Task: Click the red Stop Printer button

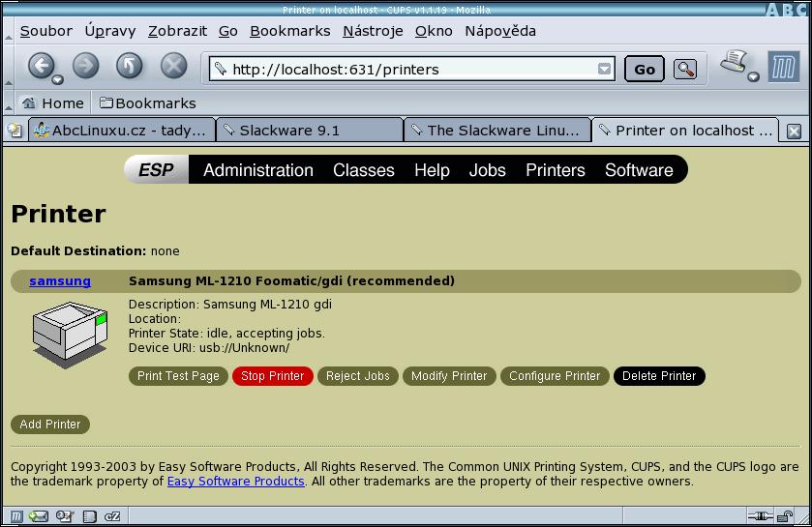Action: tap(272, 376)
